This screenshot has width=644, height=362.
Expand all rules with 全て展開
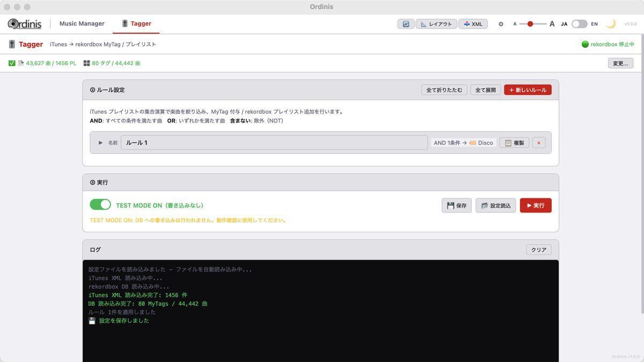point(486,90)
